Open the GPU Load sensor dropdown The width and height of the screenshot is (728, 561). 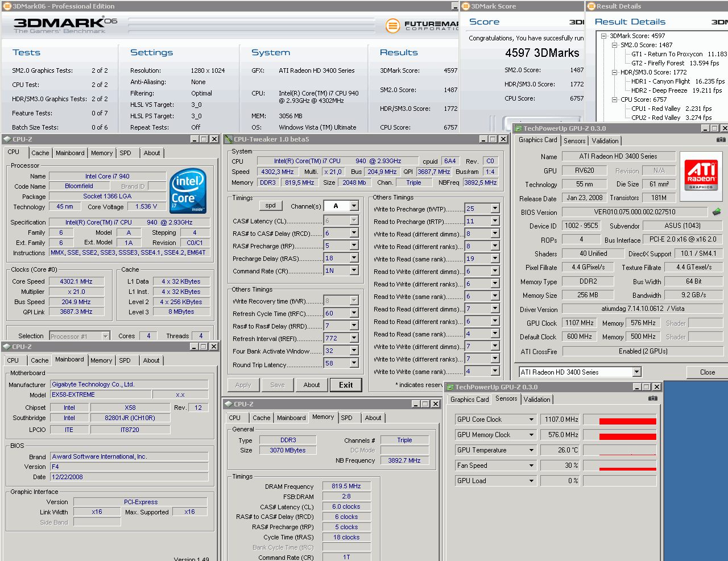(532, 481)
